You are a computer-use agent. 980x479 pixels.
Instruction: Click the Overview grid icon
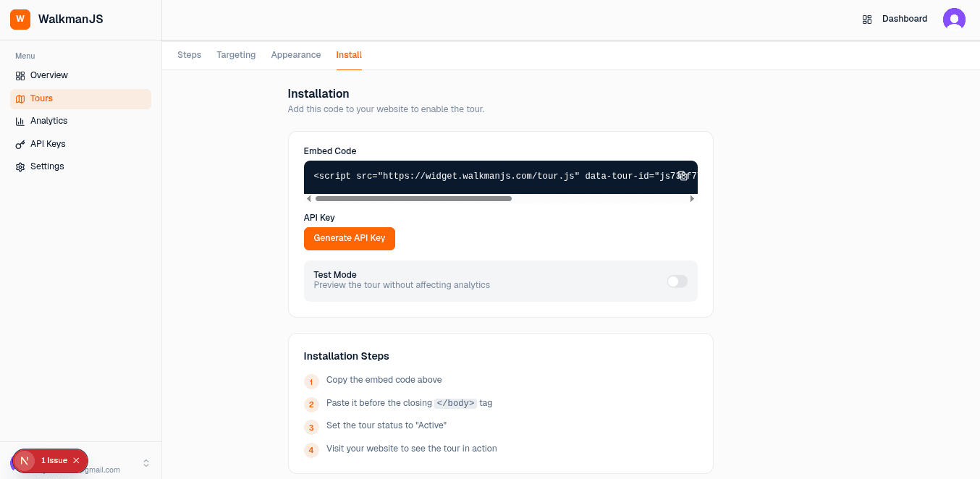(x=20, y=75)
